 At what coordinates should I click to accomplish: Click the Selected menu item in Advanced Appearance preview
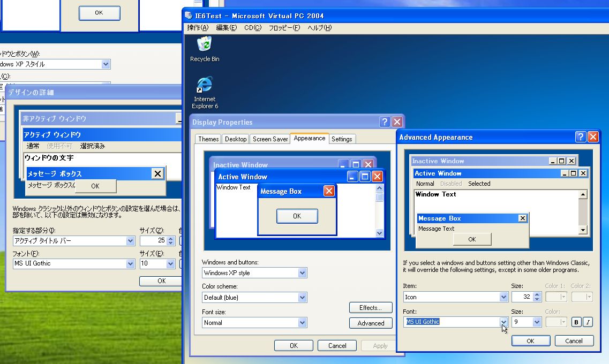pyautogui.click(x=479, y=184)
